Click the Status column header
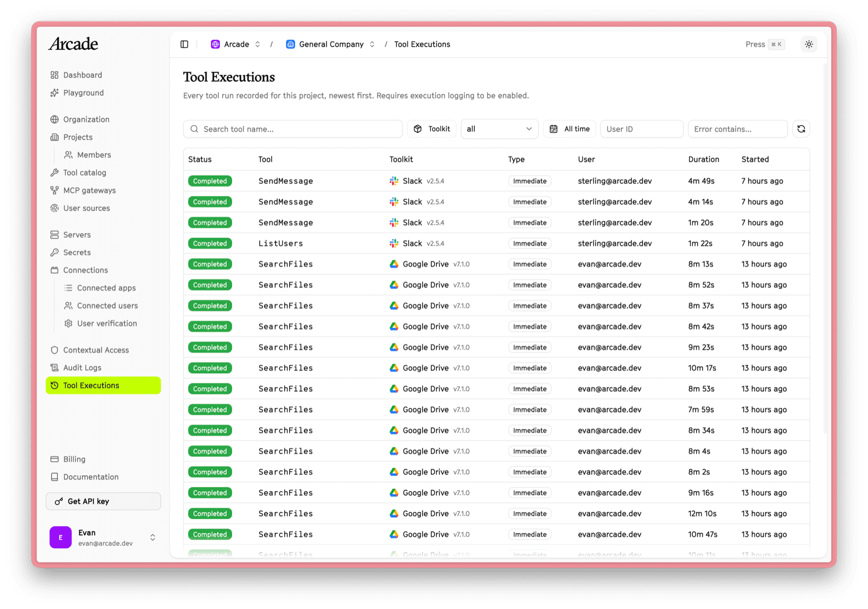868x609 pixels. pyautogui.click(x=200, y=159)
